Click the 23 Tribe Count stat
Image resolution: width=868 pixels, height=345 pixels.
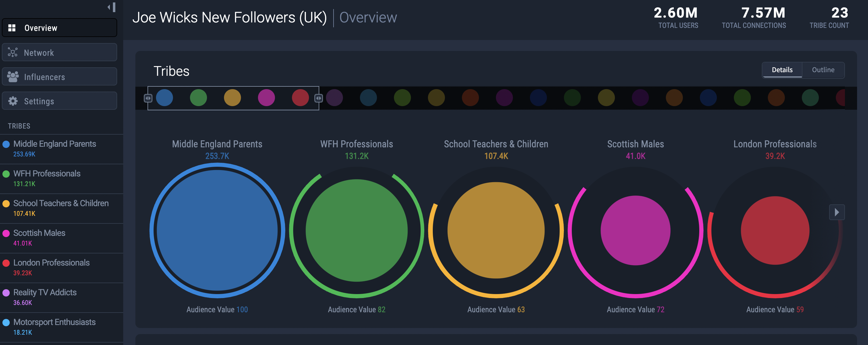point(829,18)
